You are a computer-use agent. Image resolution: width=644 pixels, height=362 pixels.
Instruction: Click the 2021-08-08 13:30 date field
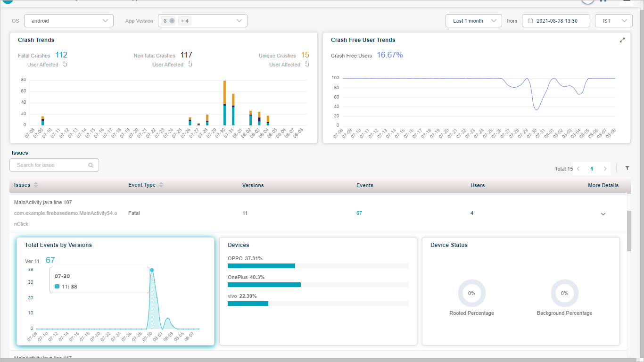pyautogui.click(x=556, y=21)
